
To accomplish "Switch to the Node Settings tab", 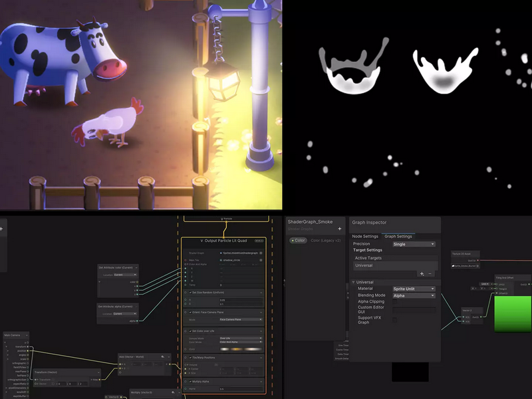I will (364, 236).
